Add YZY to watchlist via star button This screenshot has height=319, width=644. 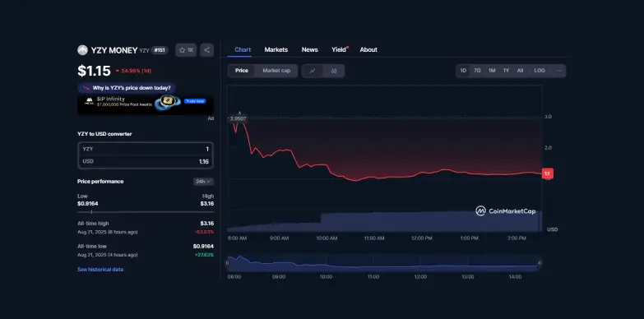click(x=186, y=50)
